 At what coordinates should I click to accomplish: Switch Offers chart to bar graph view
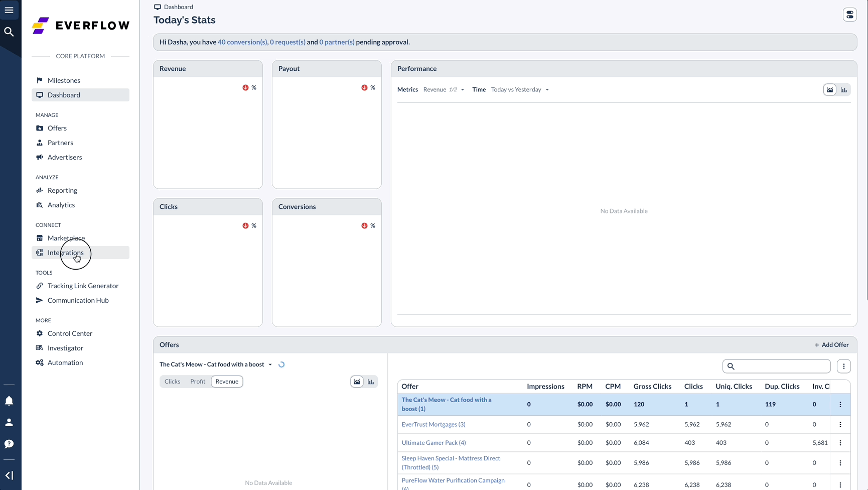pos(371,382)
